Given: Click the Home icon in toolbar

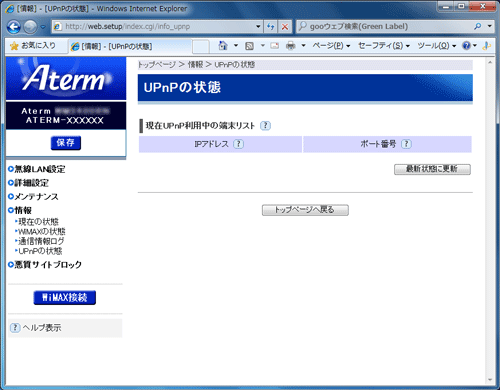Looking at the screenshot, I should pos(223,46).
